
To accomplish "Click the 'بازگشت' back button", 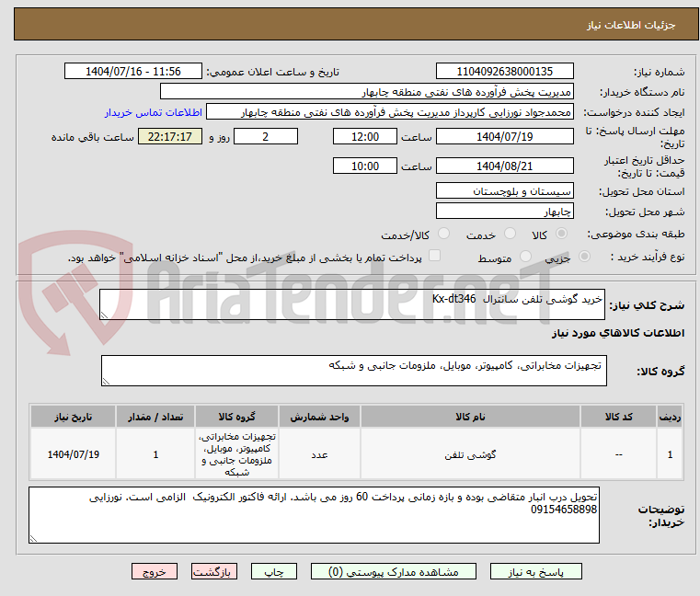I will [213, 572].
